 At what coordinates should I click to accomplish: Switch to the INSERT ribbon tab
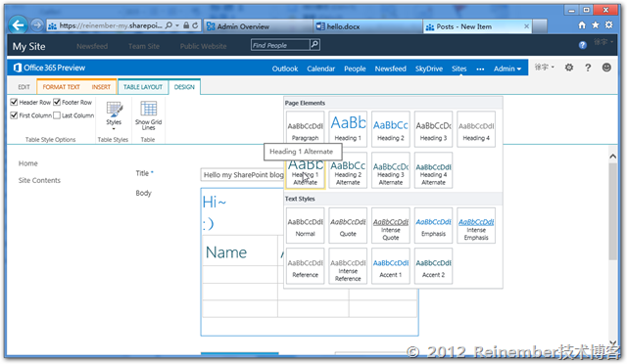101,87
